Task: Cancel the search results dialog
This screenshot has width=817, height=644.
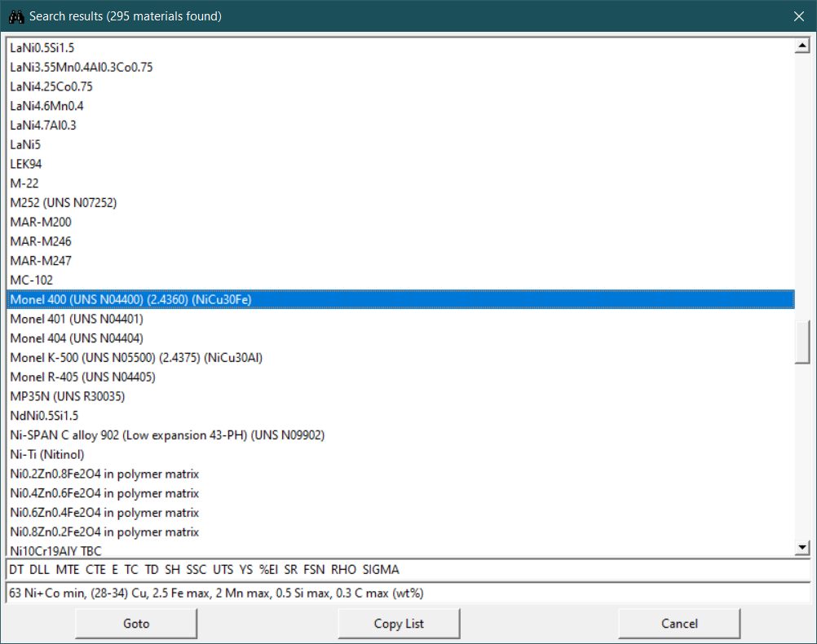Action: tap(678, 624)
